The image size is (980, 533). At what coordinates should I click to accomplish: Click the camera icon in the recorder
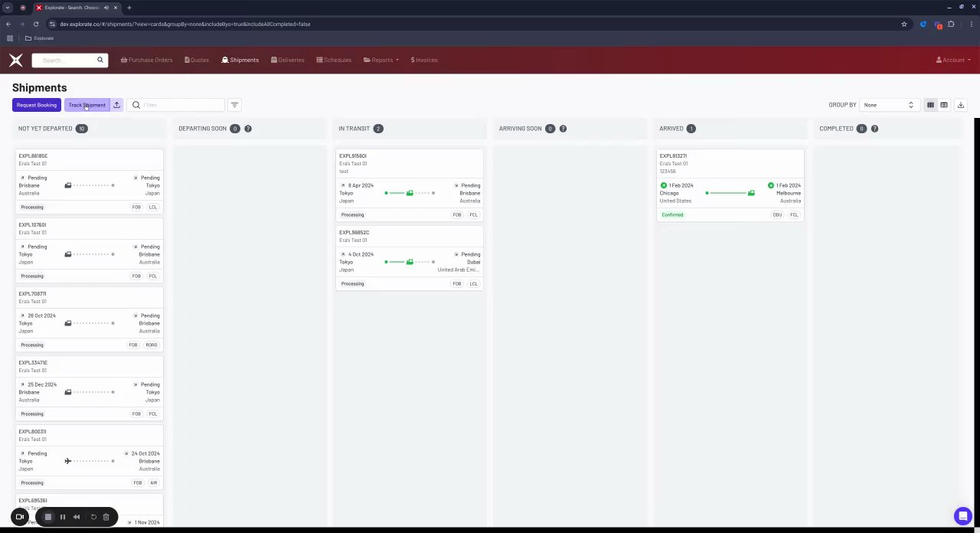(x=20, y=517)
